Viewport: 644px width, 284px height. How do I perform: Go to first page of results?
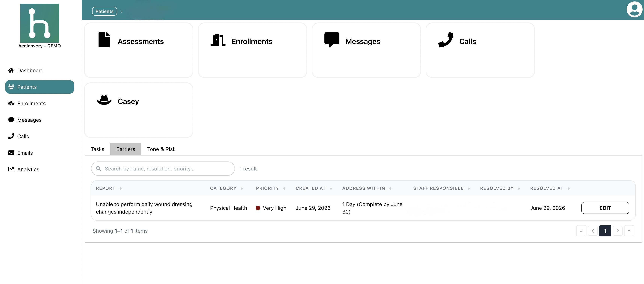tap(581, 231)
